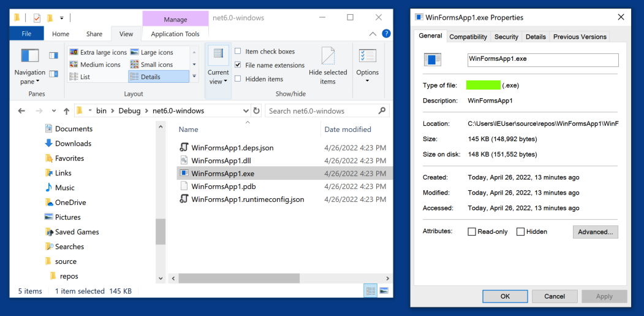Refresh the net6.0-windows folder
644x316 pixels.
[x=257, y=110]
